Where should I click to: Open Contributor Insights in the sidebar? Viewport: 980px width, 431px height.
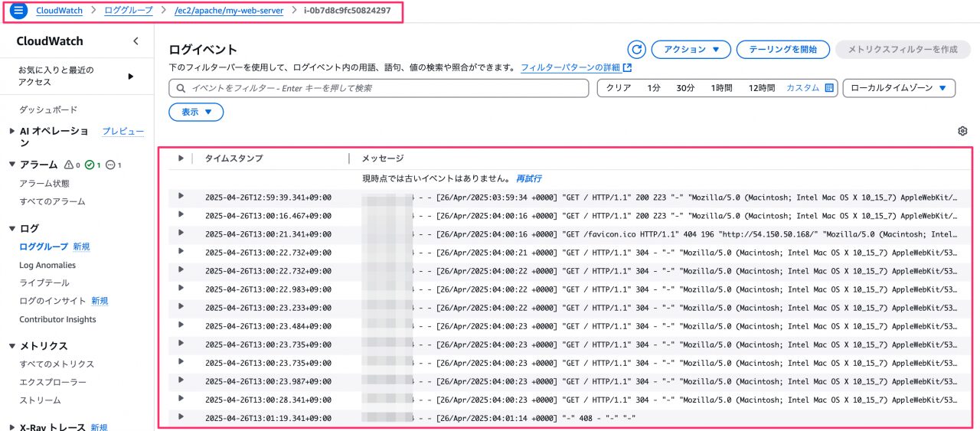[57, 319]
